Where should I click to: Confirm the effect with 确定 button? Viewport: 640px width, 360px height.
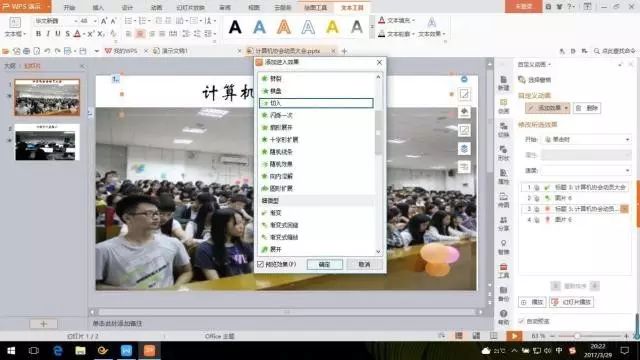pyautogui.click(x=324, y=264)
